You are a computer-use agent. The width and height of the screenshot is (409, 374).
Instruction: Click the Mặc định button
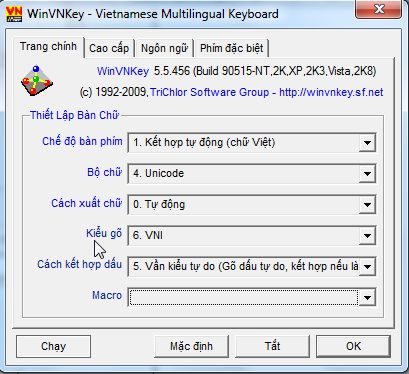[191, 346]
